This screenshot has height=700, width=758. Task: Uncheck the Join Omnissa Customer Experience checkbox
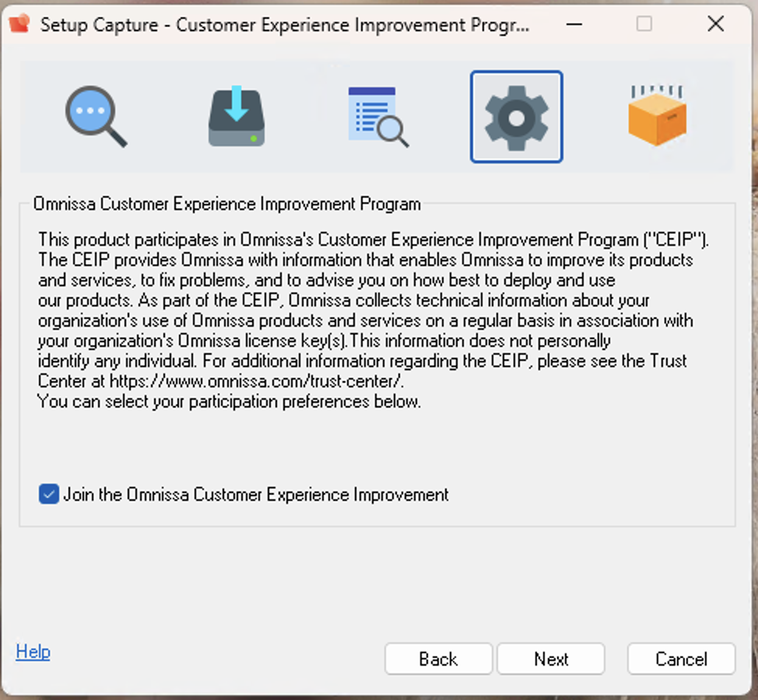[x=49, y=495]
